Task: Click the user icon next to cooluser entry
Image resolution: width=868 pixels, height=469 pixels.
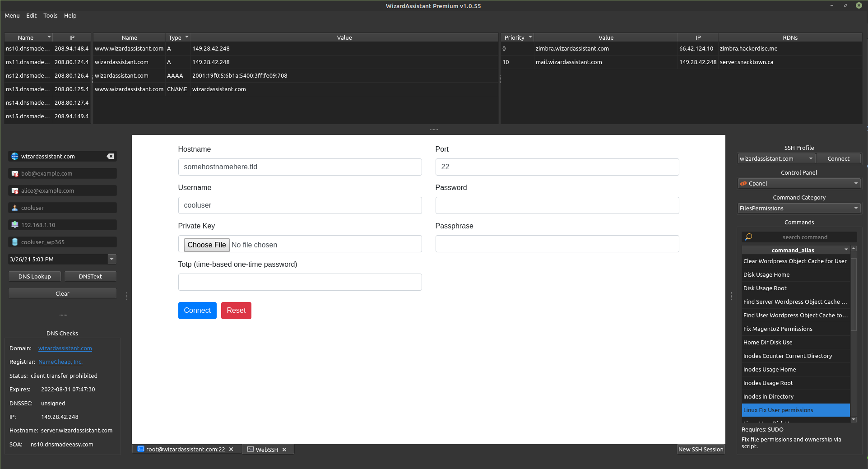Action: (x=15, y=208)
